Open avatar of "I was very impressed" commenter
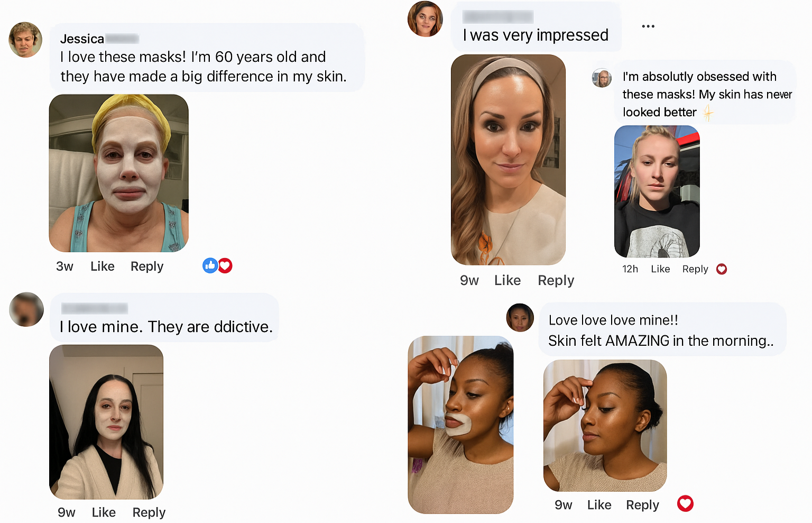Screen dimensions: 812x523 [425, 19]
